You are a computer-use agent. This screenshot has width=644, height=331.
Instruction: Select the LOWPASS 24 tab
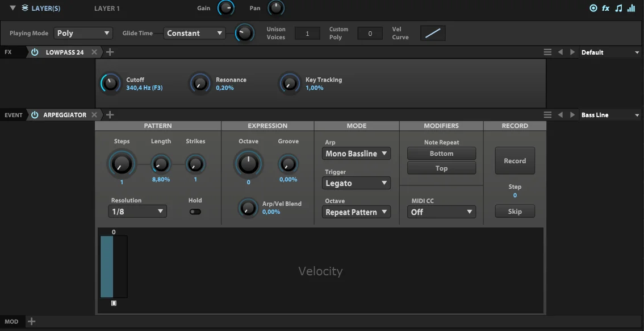pos(65,52)
